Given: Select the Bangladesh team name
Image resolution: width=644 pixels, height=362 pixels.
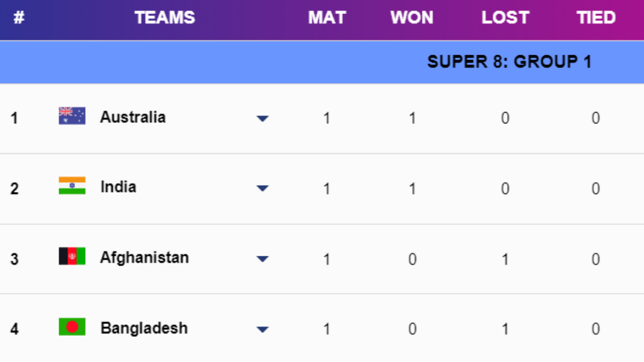Looking at the screenshot, I should [x=144, y=328].
